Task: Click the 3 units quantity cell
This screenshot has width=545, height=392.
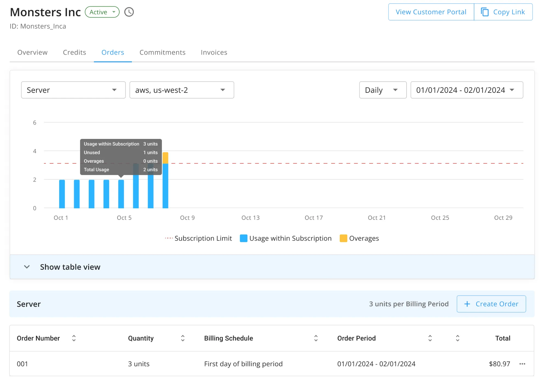Action: coord(139,364)
